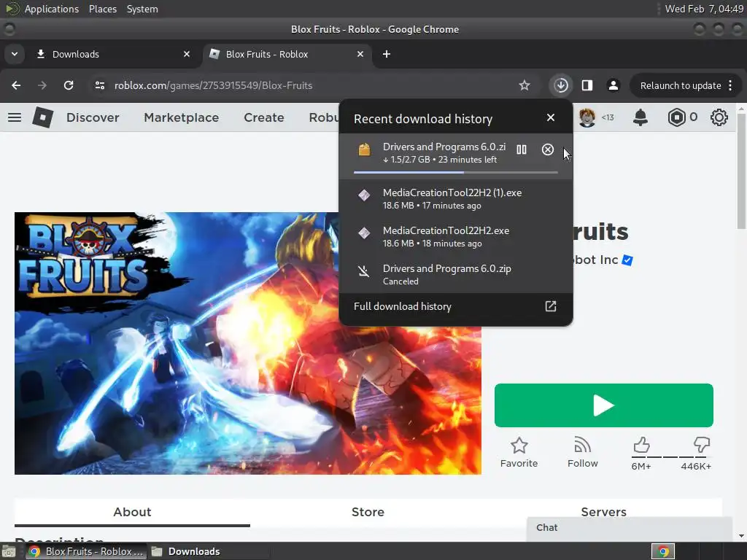Screen dimensions: 747x560
Task: Close the Recent download history popup
Action: coord(550,117)
